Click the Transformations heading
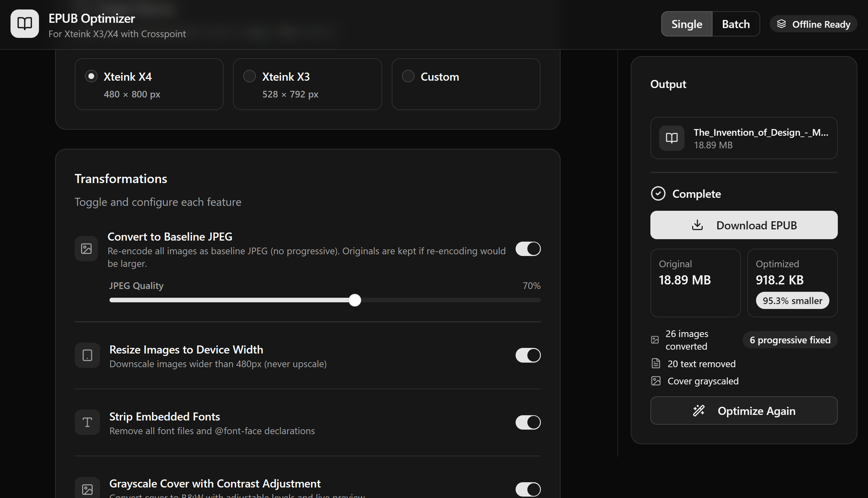This screenshot has width=868, height=498. (121, 179)
